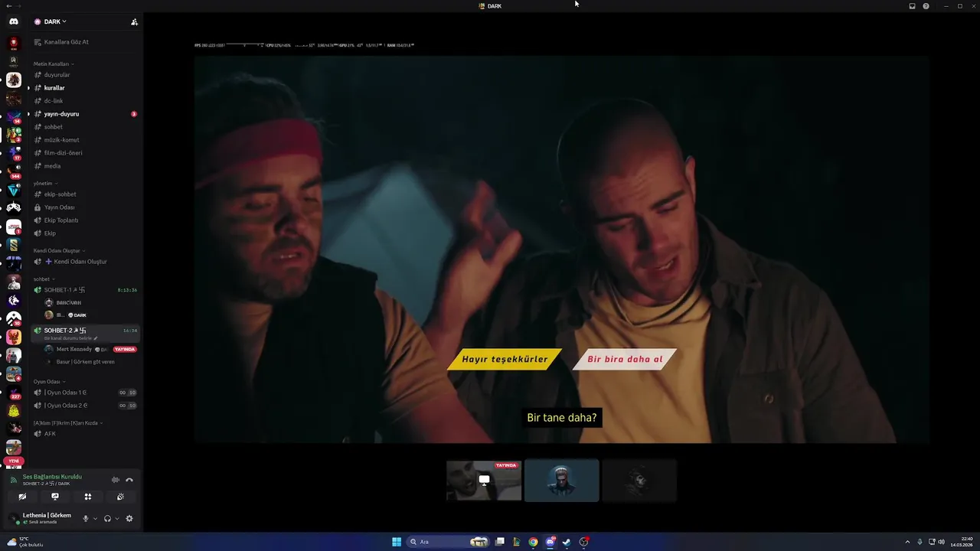Viewport: 980px width, 551px height.
Task: Click the Lethenia | Görkem user avatar
Action: click(13, 518)
